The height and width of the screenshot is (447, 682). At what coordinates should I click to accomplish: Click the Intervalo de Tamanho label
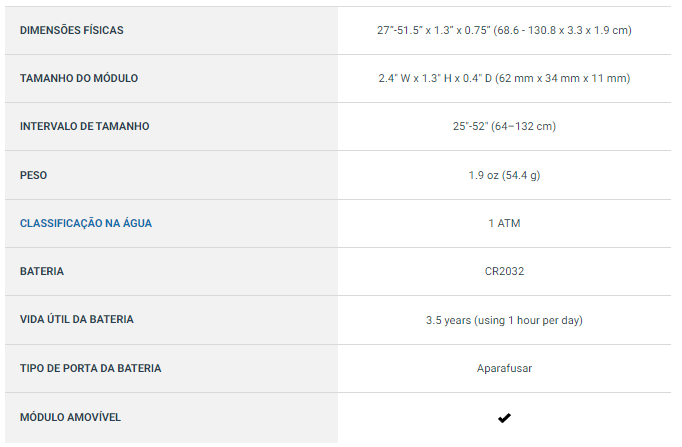pos(84,126)
